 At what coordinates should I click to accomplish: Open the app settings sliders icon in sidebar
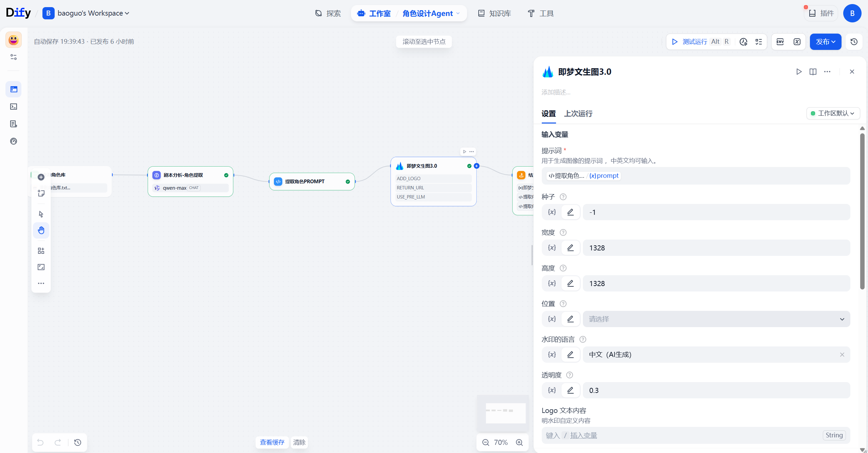14,57
